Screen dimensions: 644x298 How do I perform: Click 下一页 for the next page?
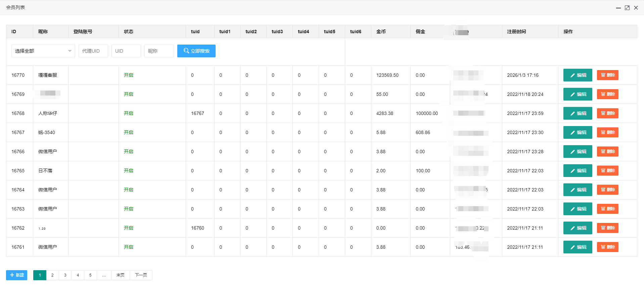[x=141, y=275]
